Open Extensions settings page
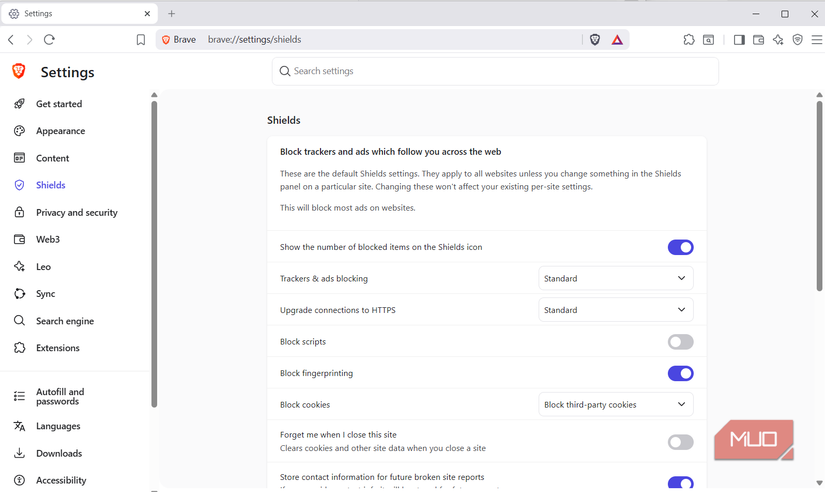 pyautogui.click(x=58, y=348)
